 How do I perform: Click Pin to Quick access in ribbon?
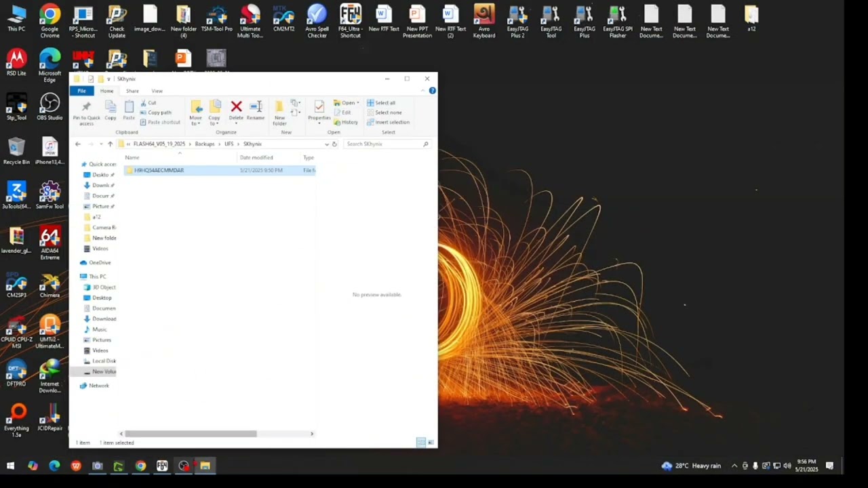click(x=86, y=113)
